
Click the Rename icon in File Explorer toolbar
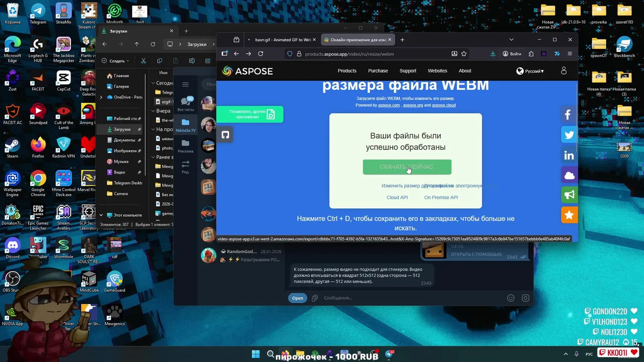[192, 61]
